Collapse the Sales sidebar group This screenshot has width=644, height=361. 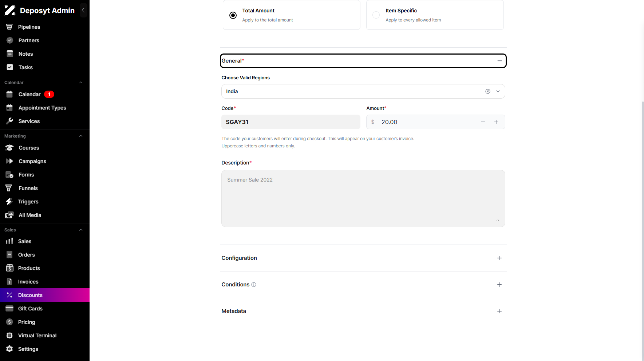click(81, 230)
